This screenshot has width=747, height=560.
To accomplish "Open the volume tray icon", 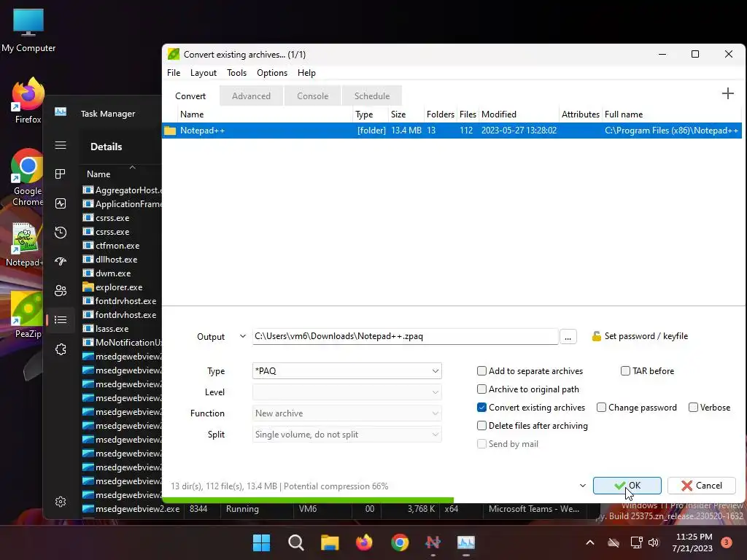I will pyautogui.click(x=654, y=542).
